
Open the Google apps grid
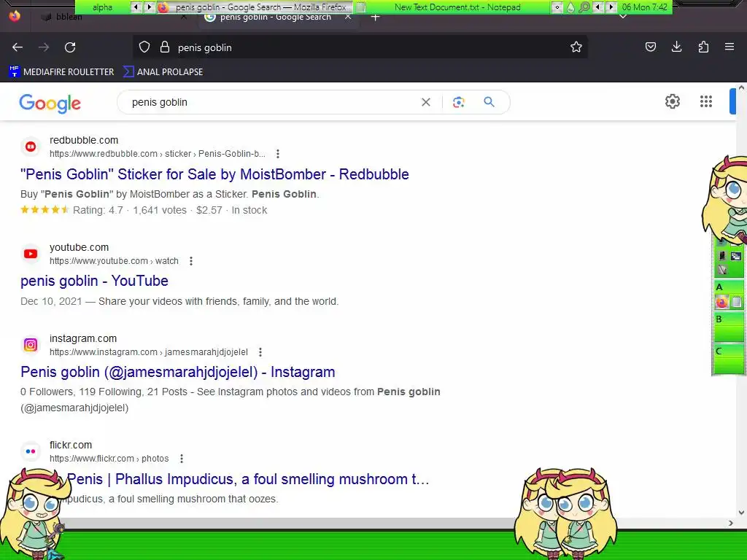point(706,101)
